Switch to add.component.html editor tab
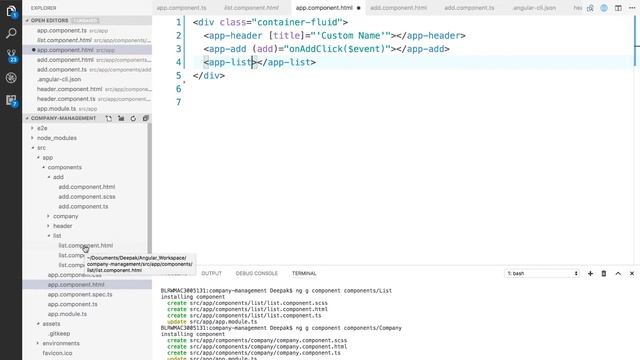The height and width of the screenshot is (360, 640). point(398,8)
